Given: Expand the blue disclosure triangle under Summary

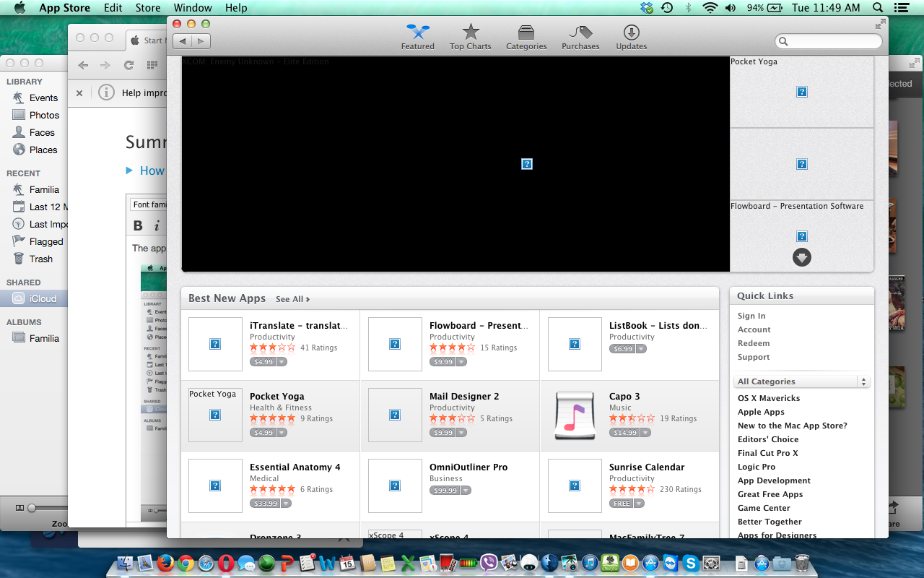Looking at the screenshot, I should pos(129,171).
